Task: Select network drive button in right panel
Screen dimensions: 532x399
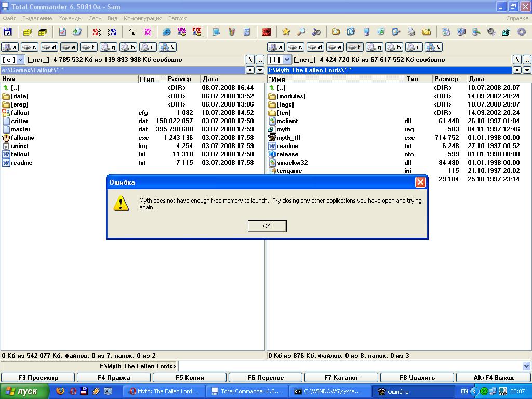Action: tap(434, 47)
